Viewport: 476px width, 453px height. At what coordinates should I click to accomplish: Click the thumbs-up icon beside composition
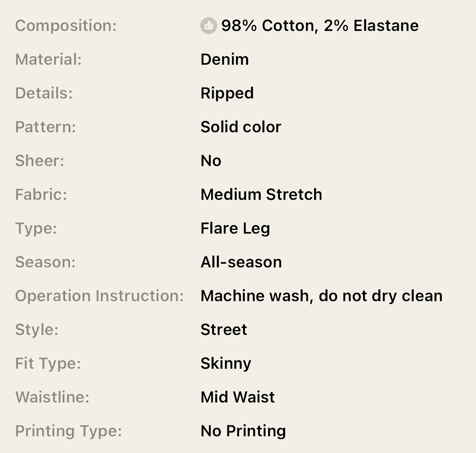point(209,26)
